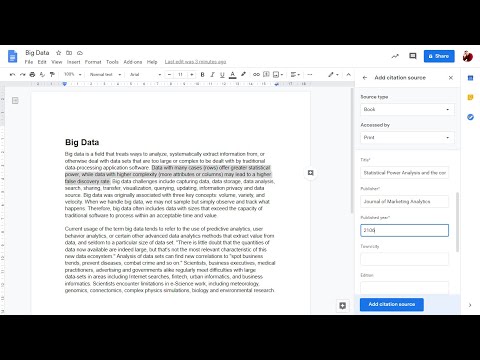Click the Publisher input field
The image size is (480, 360).
[x=404, y=201]
